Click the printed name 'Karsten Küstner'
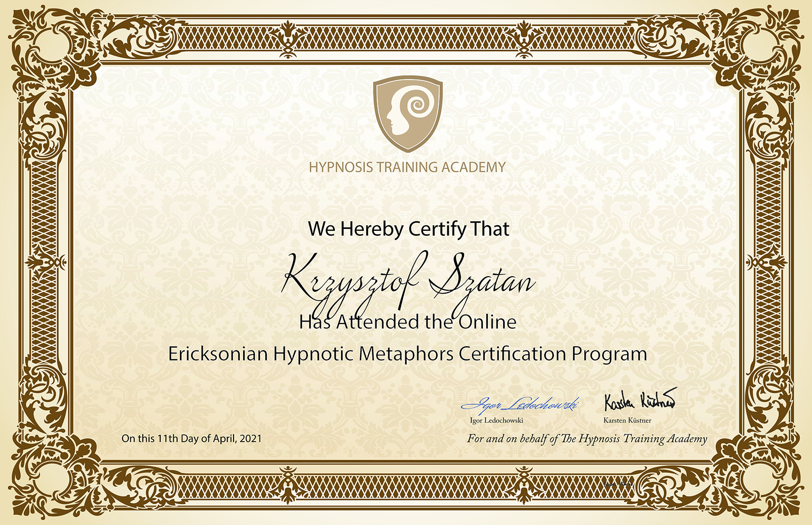 coord(627,420)
